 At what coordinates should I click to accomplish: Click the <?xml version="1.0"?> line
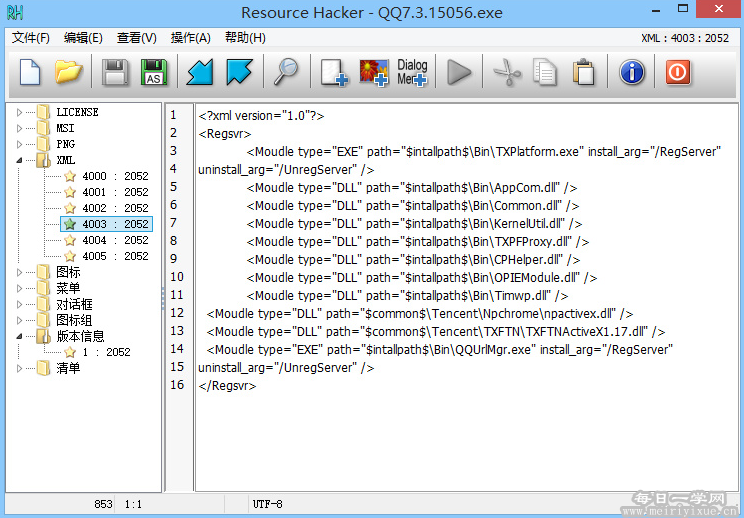point(261,116)
